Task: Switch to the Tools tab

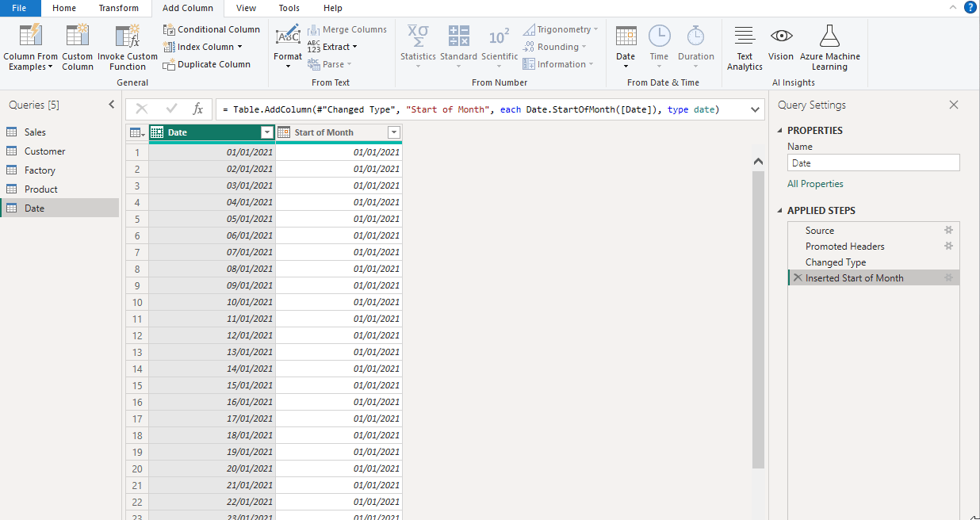Action: point(289,8)
